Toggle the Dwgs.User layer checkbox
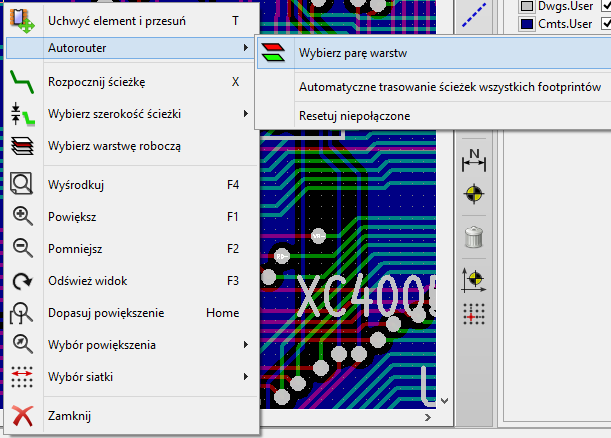Image resolution: width=611 pixels, height=438 pixels. pos(606,6)
